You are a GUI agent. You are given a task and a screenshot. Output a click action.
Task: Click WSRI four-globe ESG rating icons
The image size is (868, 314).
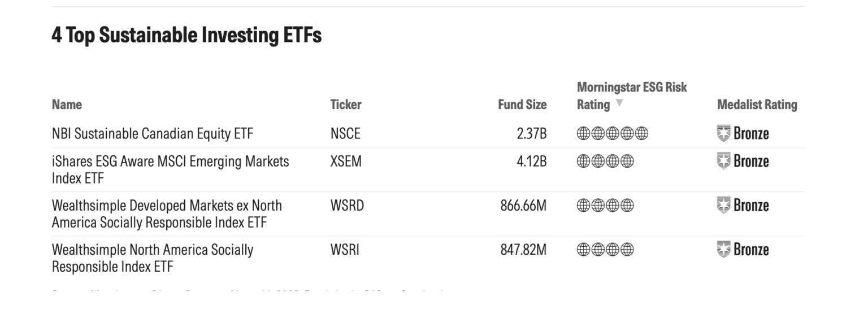605,250
